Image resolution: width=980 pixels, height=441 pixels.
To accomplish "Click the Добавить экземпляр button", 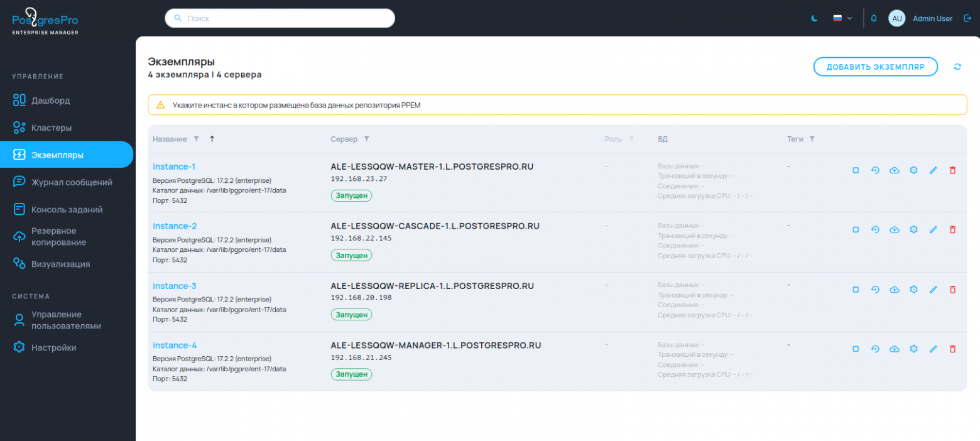I will coord(875,67).
